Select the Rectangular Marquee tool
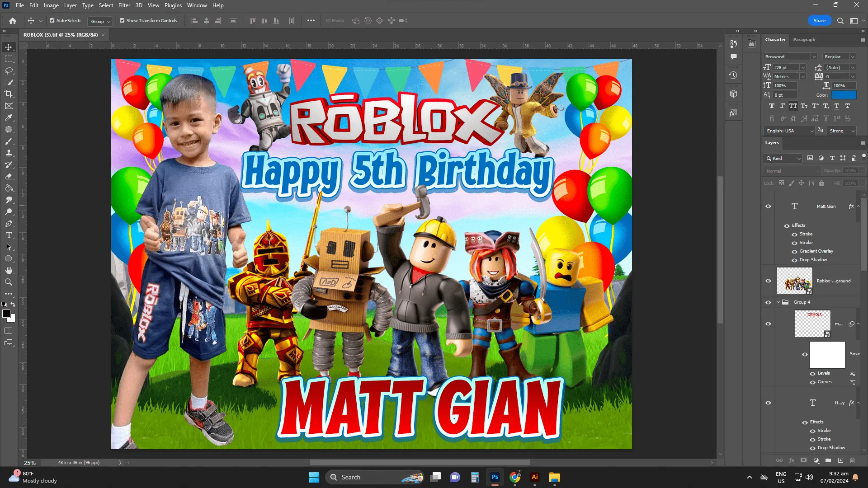 coord(9,59)
